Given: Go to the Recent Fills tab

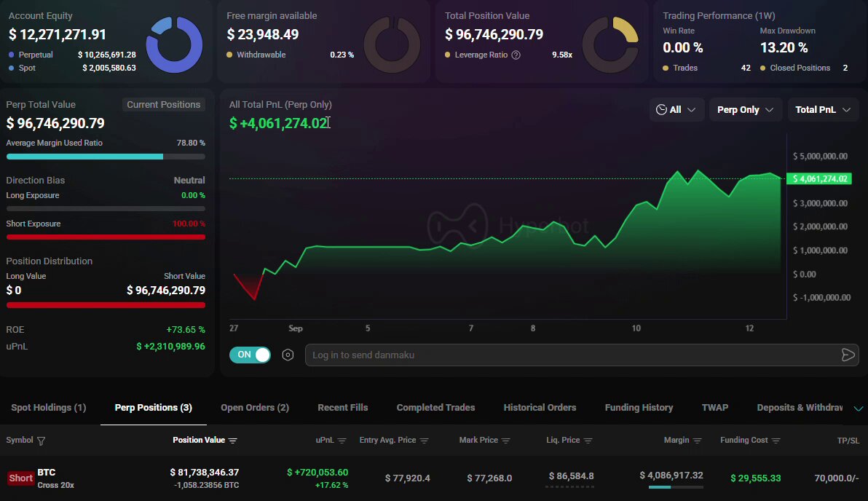Looking at the screenshot, I should coord(343,408).
